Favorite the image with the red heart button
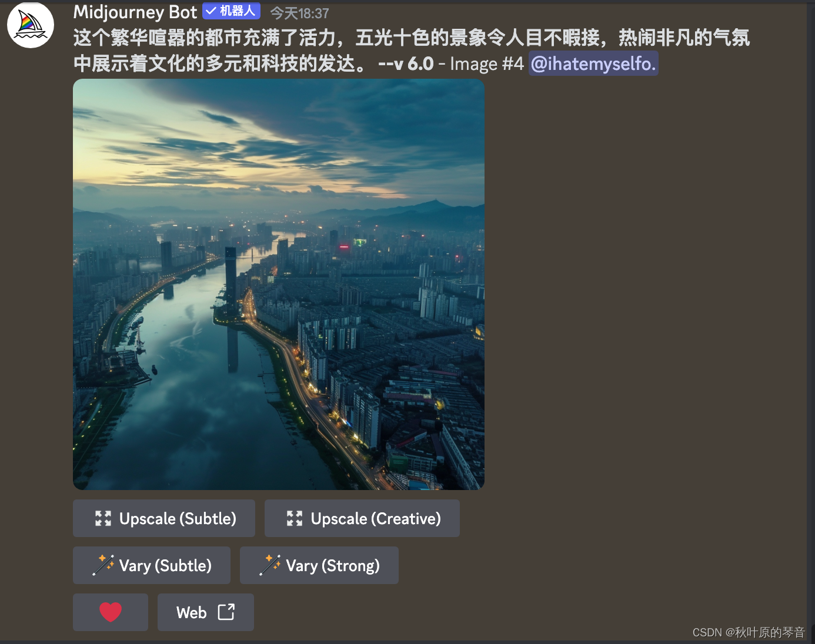 111,612
